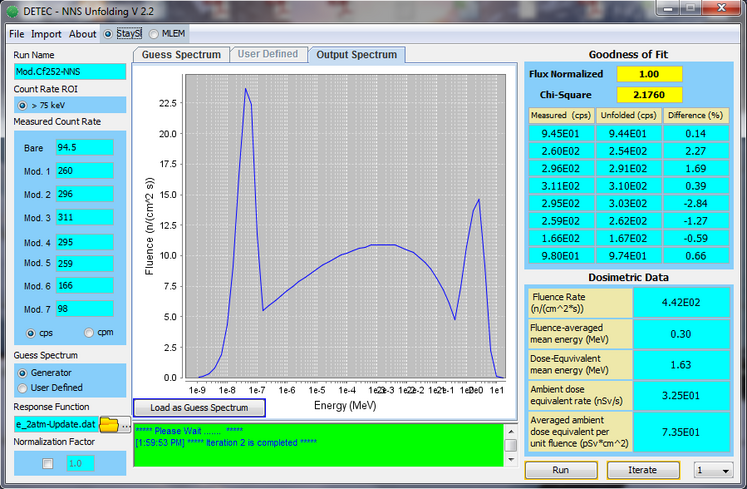Open the iteration count dropdown next to Iterate

pyautogui.click(x=713, y=470)
